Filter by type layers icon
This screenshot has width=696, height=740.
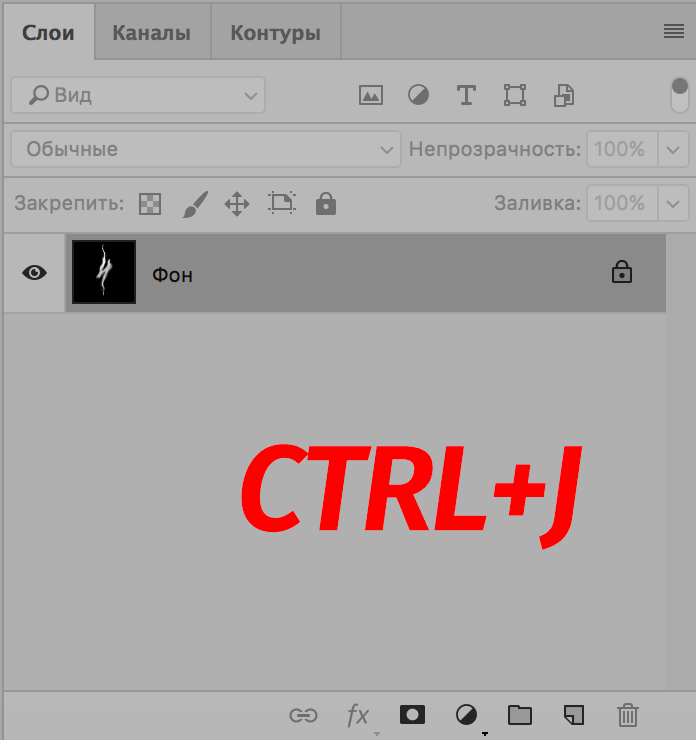tap(466, 95)
